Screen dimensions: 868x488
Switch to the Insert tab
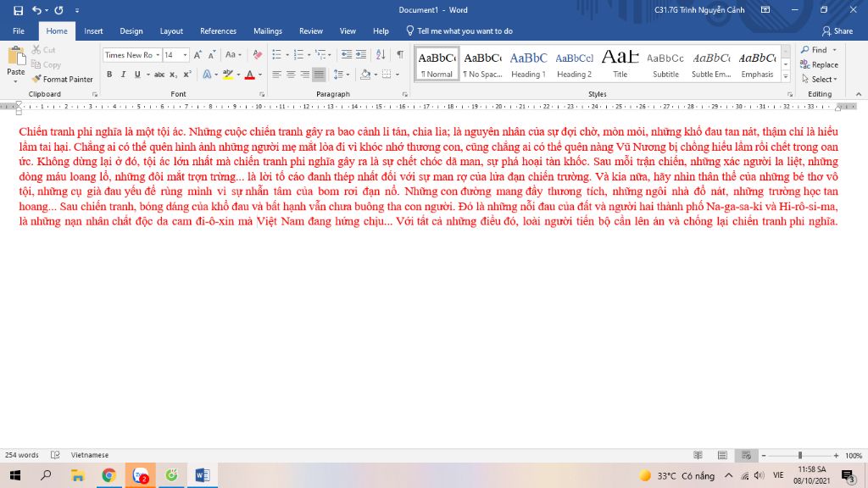click(93, 31)
